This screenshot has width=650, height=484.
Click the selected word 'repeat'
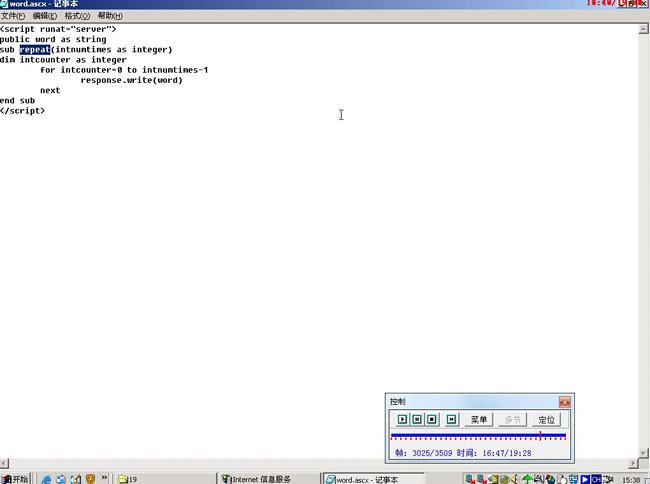coord(35,50)
